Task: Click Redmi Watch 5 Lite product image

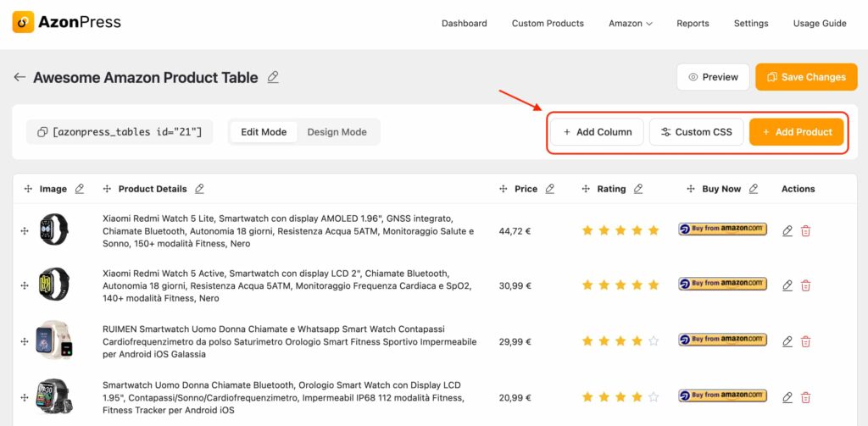Action: 54,229
